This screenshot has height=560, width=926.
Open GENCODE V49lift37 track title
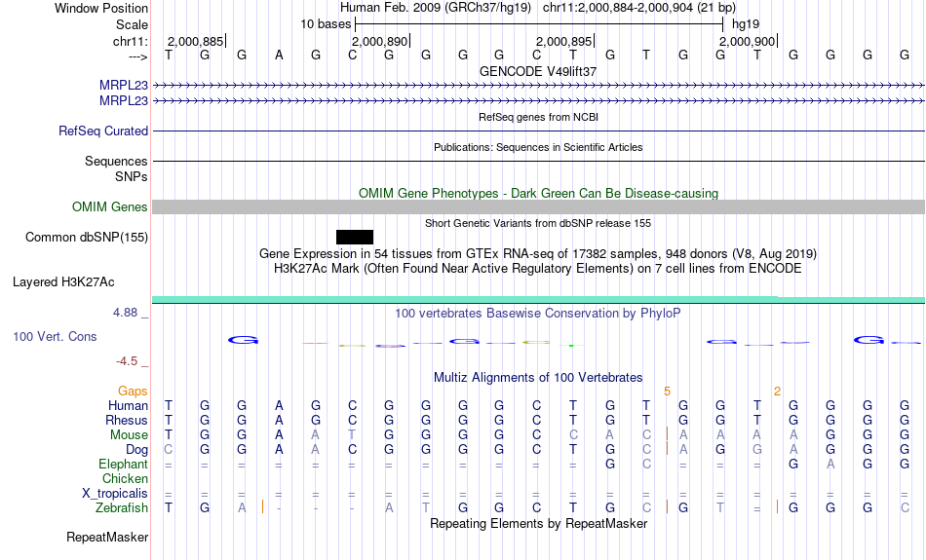pyautogui.click(x=538, y=71)
